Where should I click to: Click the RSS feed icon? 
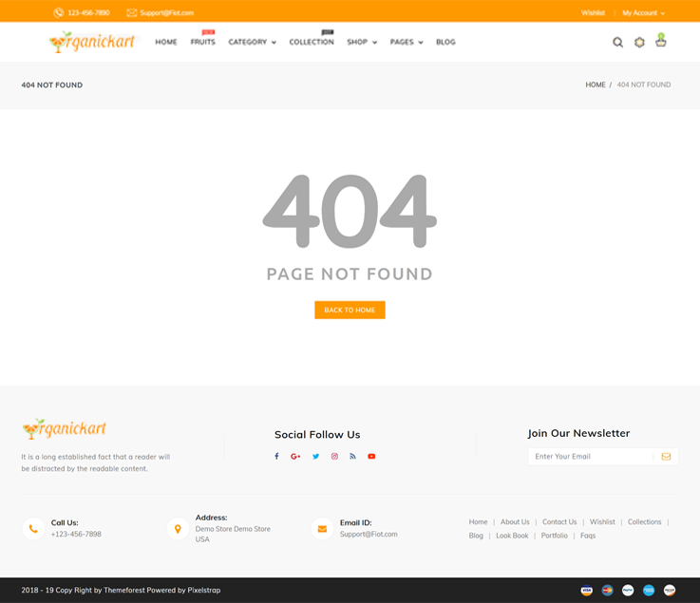(352, 457)
